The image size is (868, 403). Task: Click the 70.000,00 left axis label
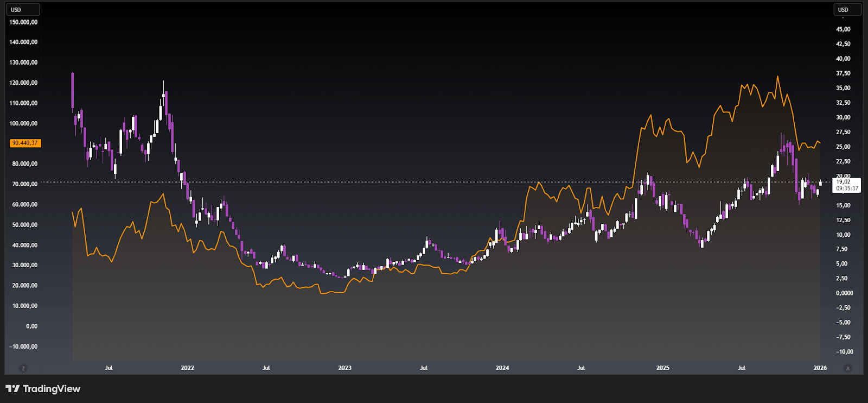click(25, 184)
